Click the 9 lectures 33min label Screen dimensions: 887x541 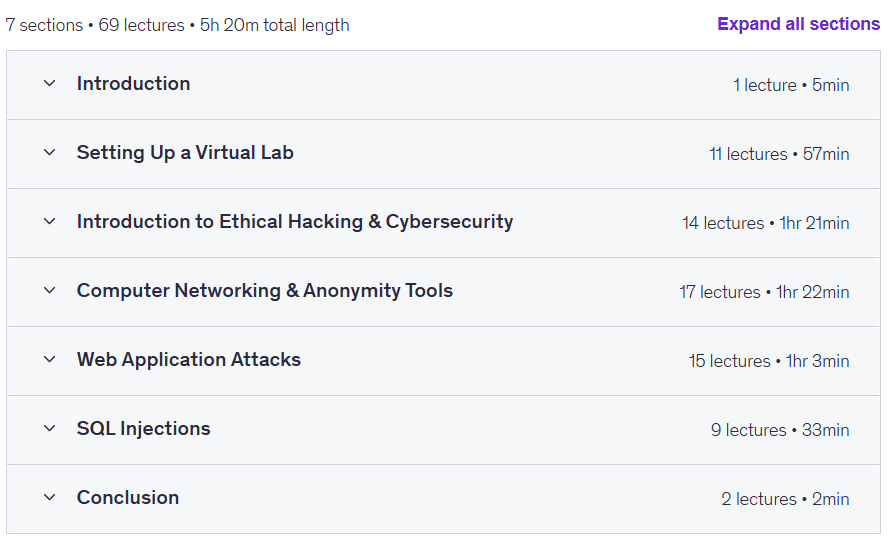point(780,430)
